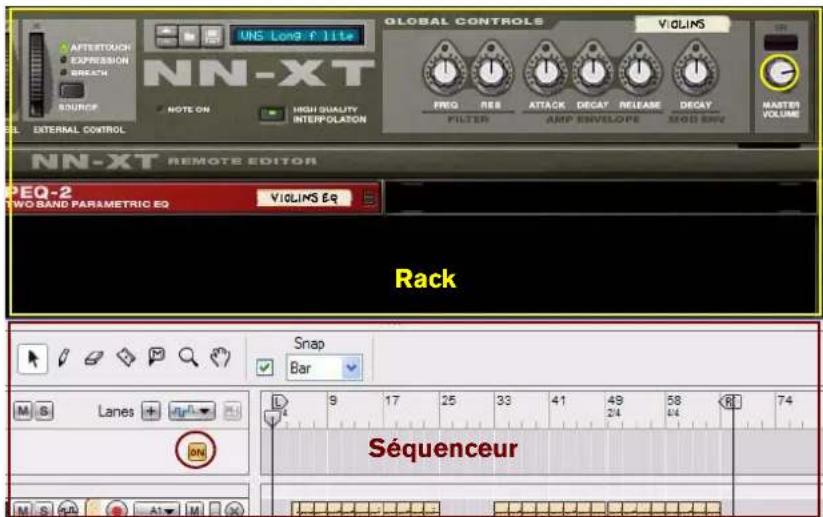Toggle the Snap checkbox

point(265,367)
